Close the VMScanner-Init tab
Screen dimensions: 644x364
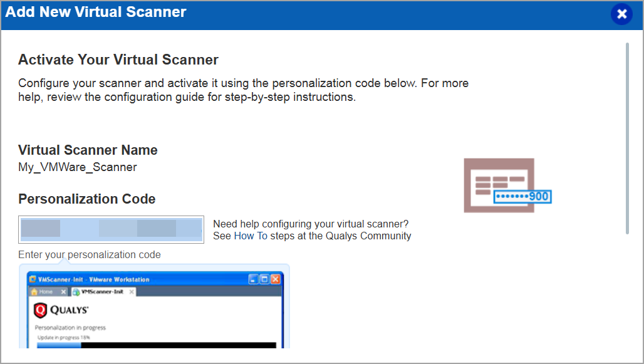(132, 291)
